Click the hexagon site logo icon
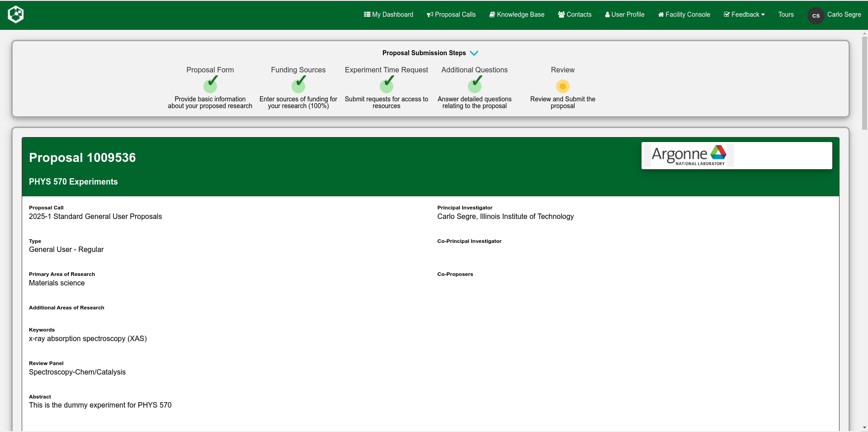This screenshot has height=432, width=868. click(x=16, y=14)
